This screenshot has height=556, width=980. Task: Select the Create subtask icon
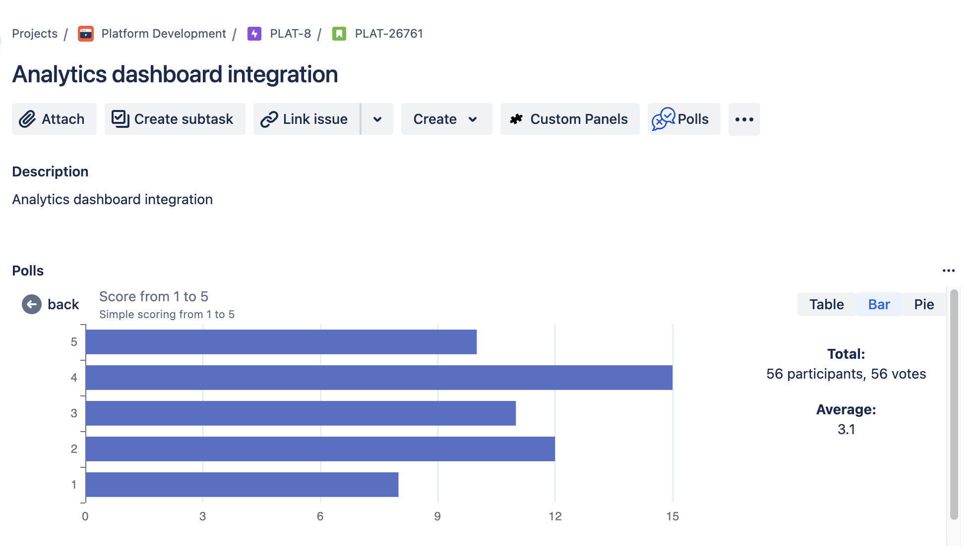[x=120, y=119]
